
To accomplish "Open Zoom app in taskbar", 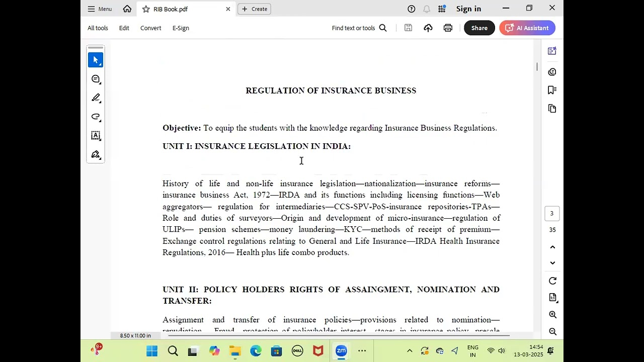I will (341, 351).
